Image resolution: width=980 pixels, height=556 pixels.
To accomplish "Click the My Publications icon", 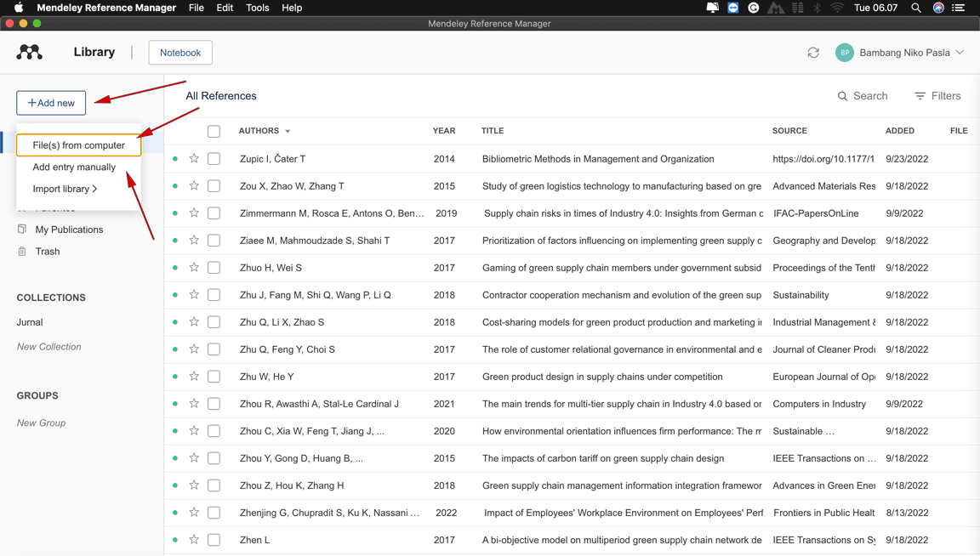I will pos(22,230).
